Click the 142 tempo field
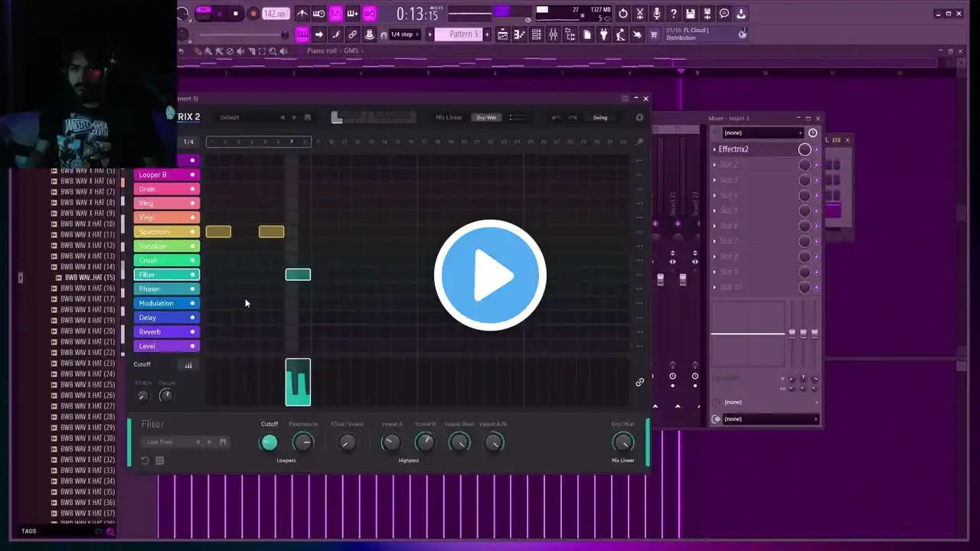 point(275,14)
